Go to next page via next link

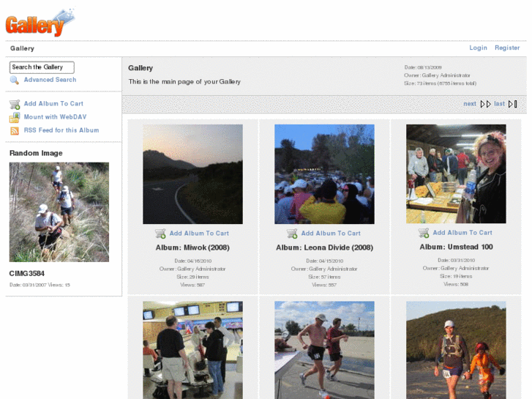pyautogui.click(x=470, y=104)
